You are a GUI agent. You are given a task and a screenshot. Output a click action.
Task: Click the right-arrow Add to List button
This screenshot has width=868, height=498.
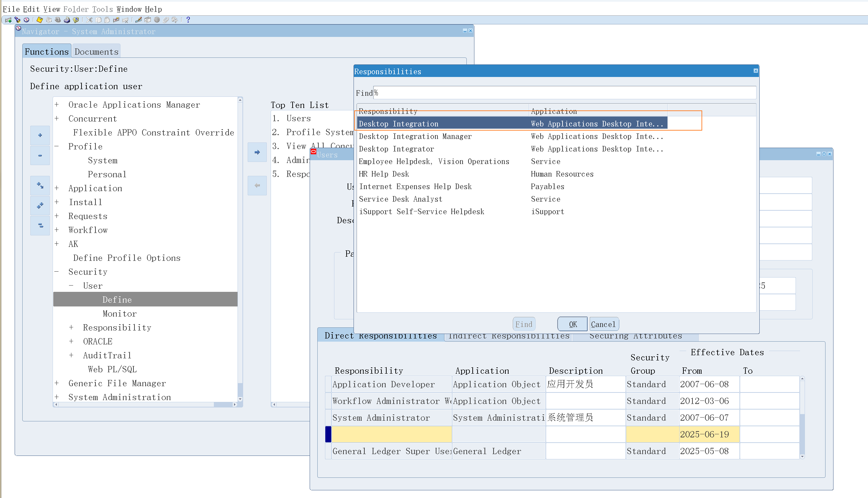(257, 152)
